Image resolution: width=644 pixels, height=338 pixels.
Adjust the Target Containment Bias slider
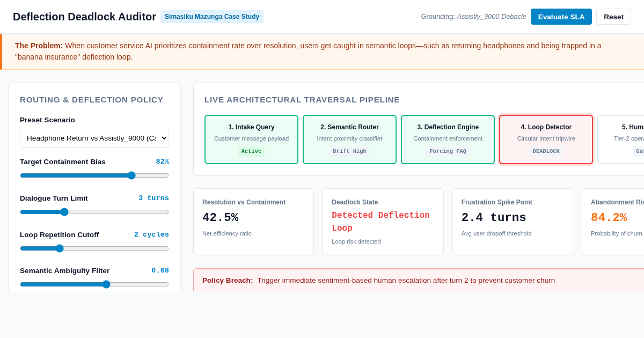coord(94,175)
